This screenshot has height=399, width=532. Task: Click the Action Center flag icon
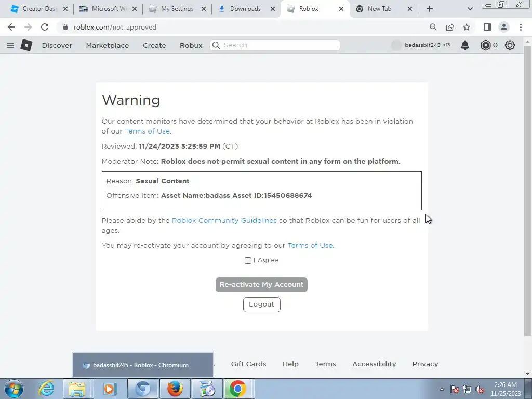(455, 389)
